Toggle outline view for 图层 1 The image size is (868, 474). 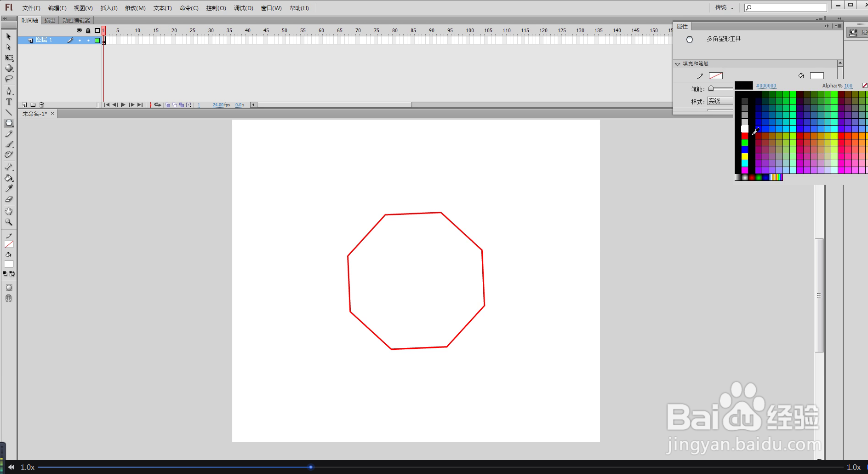[x=97, y=40]
